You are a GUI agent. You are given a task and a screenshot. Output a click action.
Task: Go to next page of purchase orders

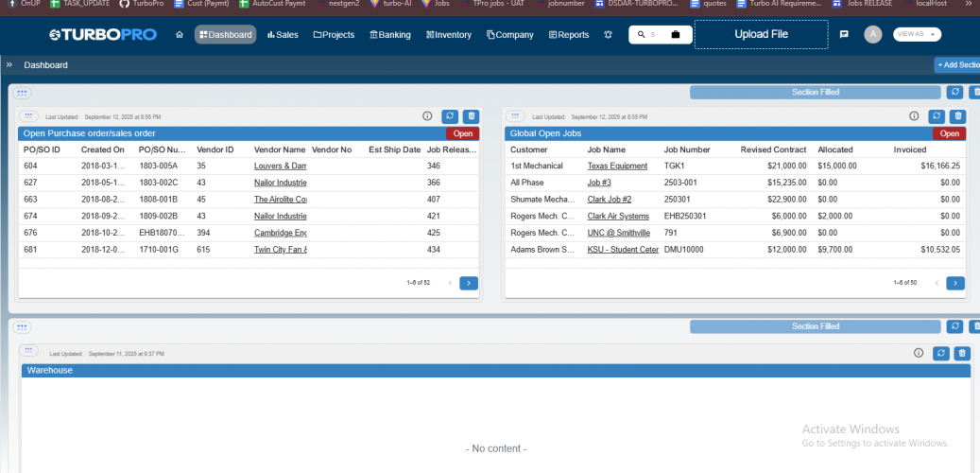point(469,283)
